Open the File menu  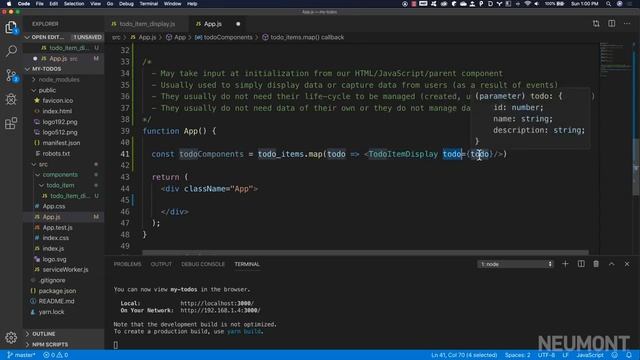tap(40, 4)
